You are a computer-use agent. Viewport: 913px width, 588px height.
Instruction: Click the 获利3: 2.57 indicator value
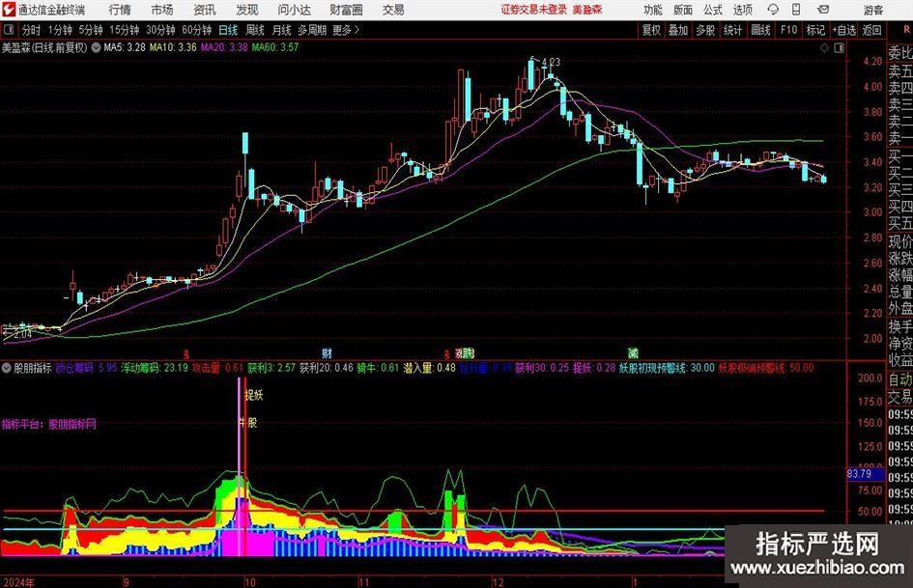271,368
